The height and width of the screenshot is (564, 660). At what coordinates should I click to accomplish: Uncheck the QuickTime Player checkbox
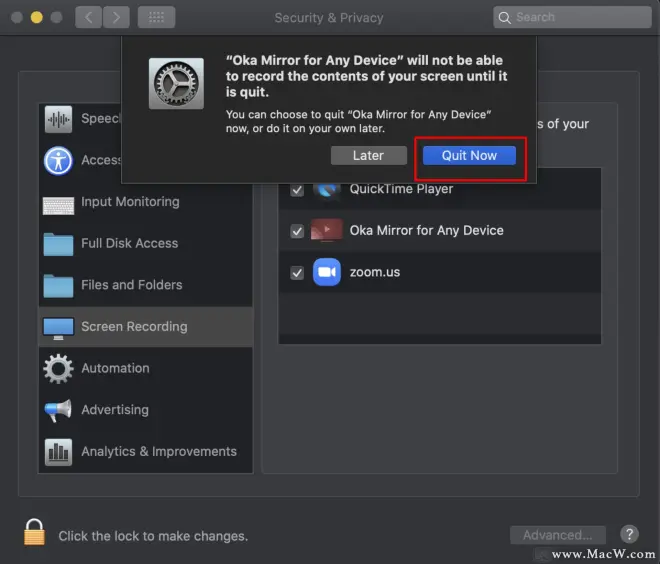pos(297,190)
